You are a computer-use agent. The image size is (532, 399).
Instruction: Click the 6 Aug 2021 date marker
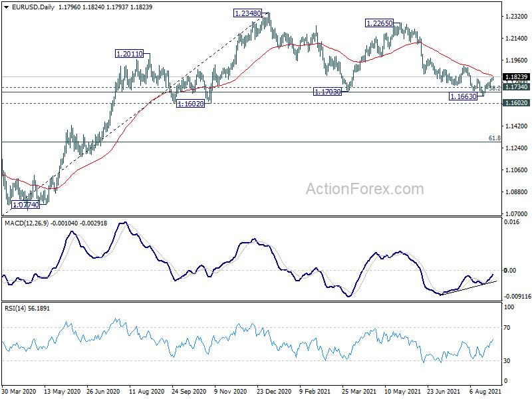(x=485, y=391)
